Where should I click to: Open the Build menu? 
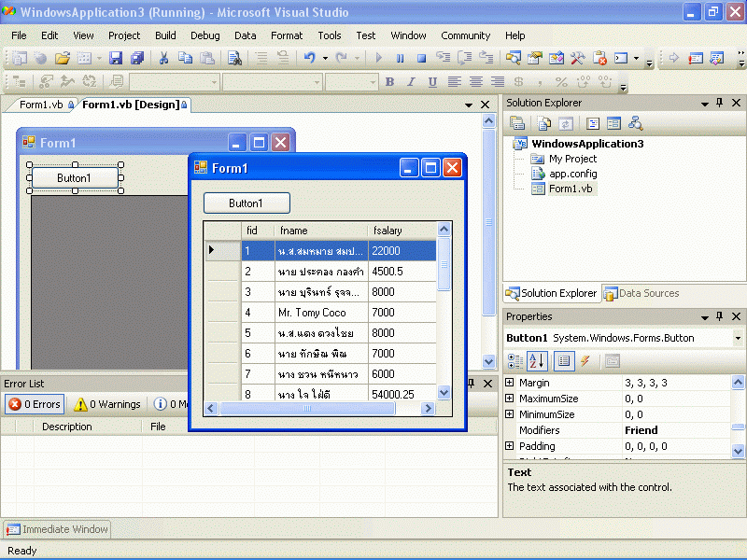click(165, 35)
